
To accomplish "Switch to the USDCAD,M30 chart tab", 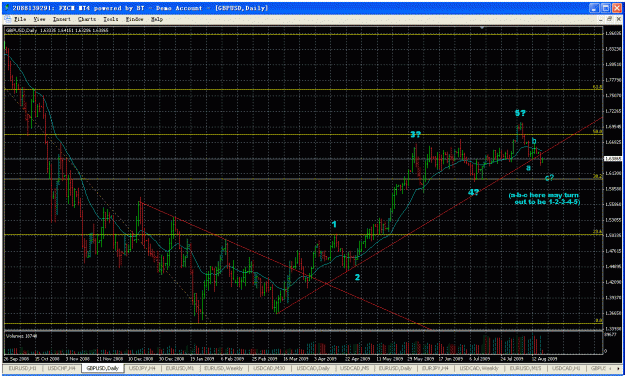I will (269, 368).
